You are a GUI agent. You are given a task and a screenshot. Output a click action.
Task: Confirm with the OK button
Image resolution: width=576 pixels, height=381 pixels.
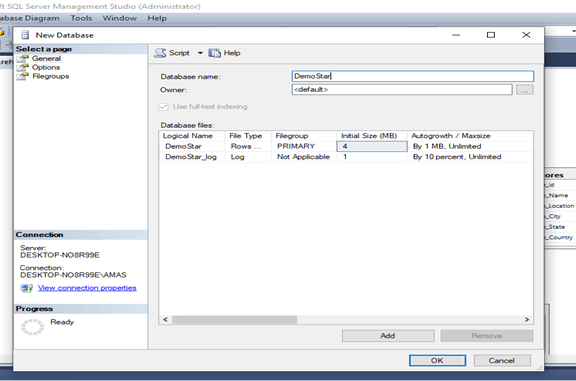[x=437, y=360]
